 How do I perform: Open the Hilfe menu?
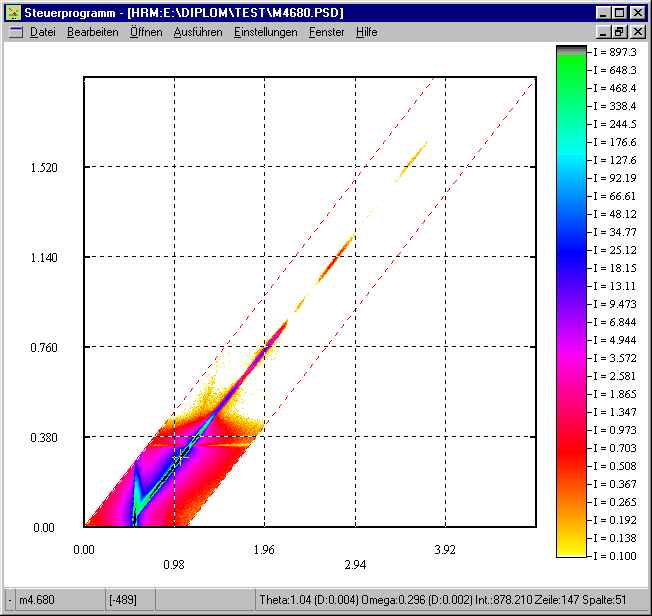366,32
